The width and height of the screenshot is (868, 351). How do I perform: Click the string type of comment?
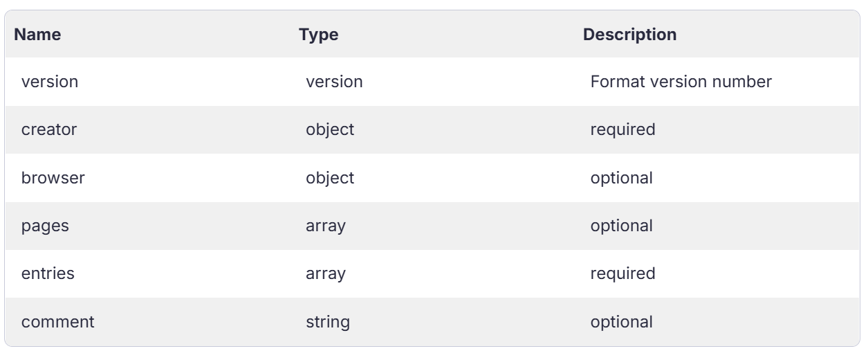(328, 321)
